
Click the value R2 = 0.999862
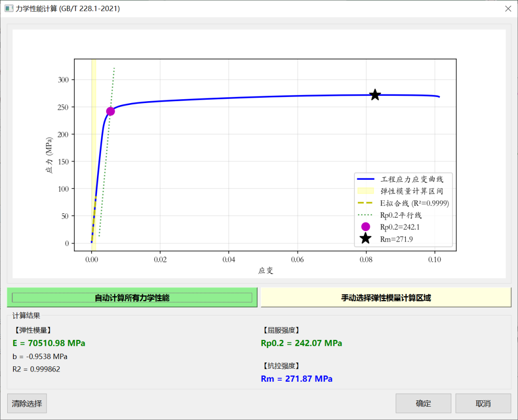click(x=36, y=369)
